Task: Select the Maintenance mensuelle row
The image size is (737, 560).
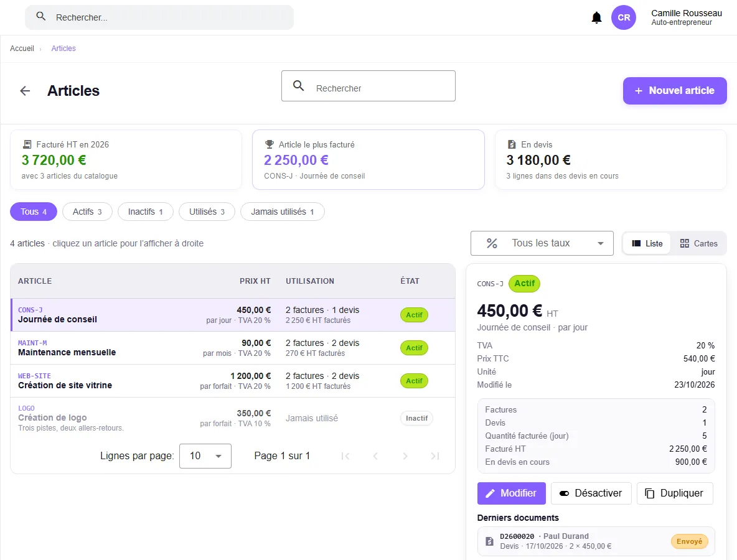Action: (233, 348)
